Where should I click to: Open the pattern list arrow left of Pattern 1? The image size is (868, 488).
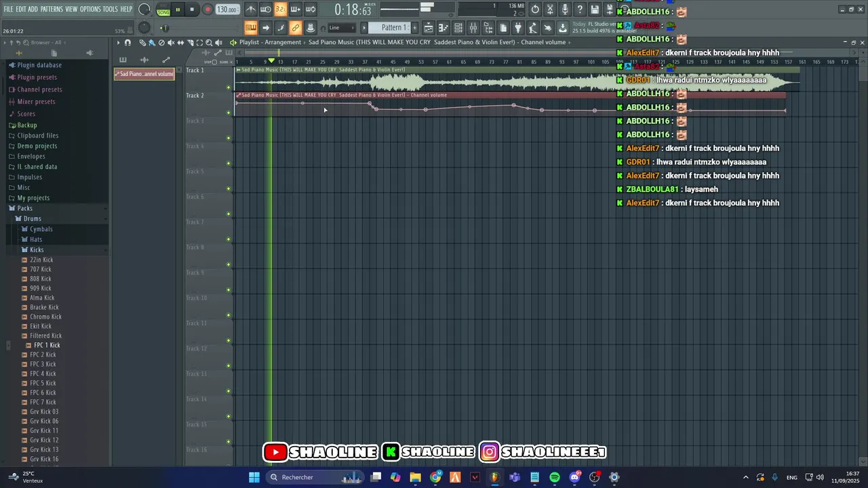(364, 28)
